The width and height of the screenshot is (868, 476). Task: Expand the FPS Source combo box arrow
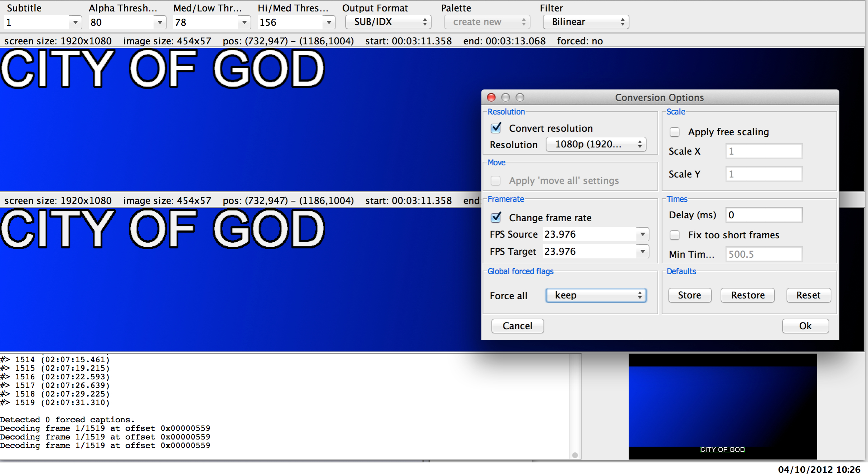pos(643,234)
